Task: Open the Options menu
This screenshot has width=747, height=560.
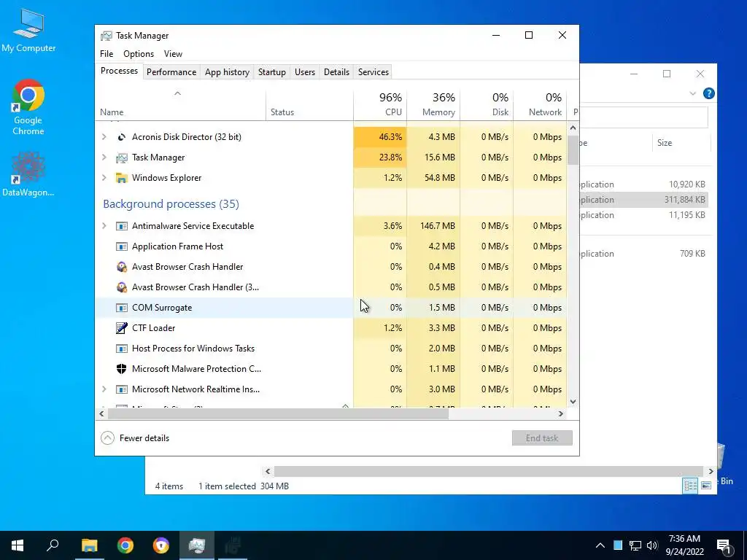Action: [x=139, y=54]
